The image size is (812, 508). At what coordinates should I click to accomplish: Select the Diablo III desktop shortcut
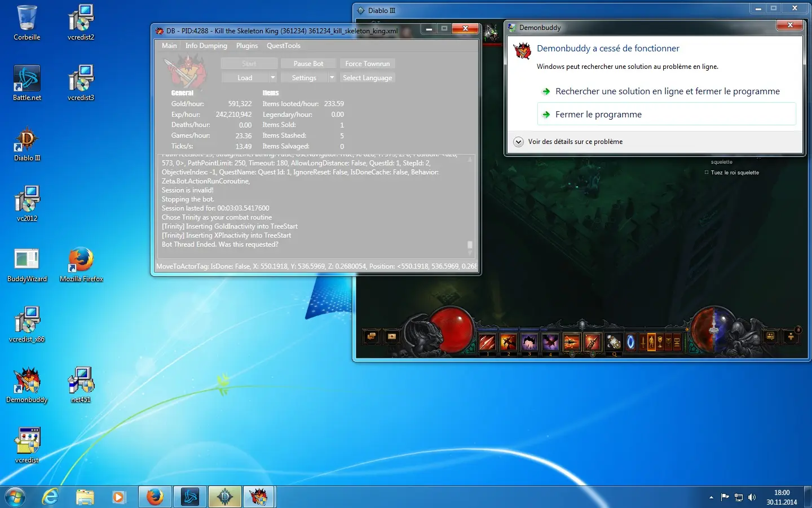click(27, 144)
